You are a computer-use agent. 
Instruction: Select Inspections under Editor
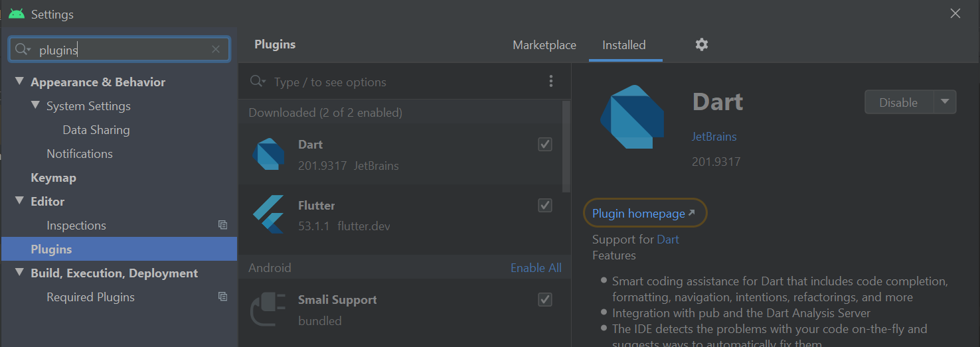[x=76, y=226]
